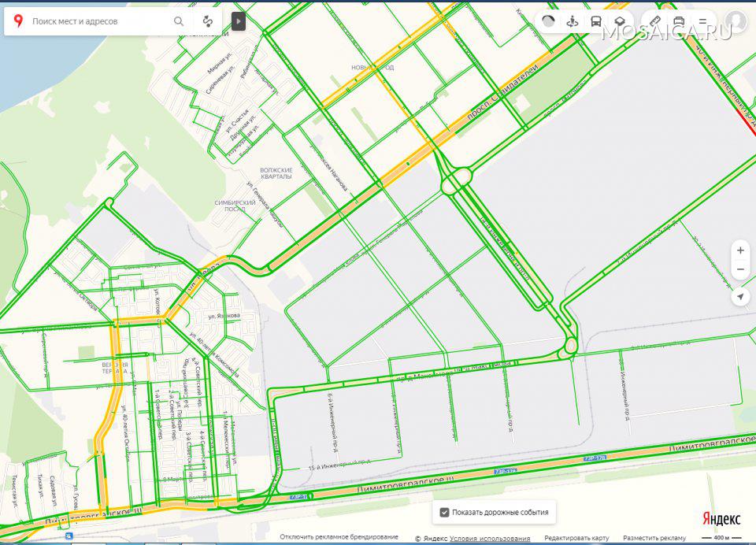
Task: Open the route builder icon
Action: pyautogui.click(x=208, y=22)
